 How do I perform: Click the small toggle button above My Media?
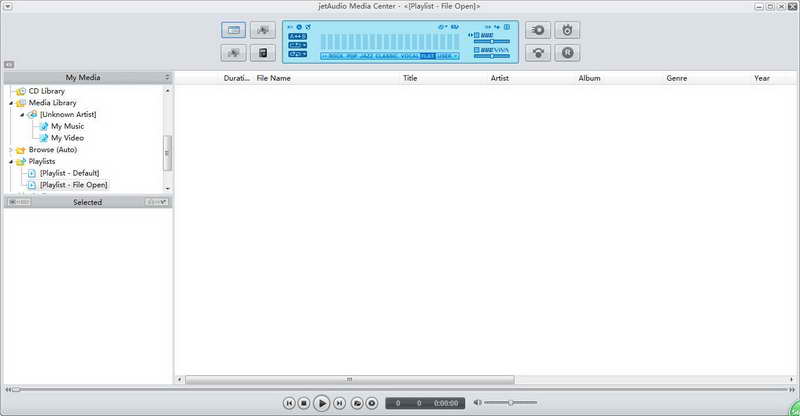click(x=9, y=65)
